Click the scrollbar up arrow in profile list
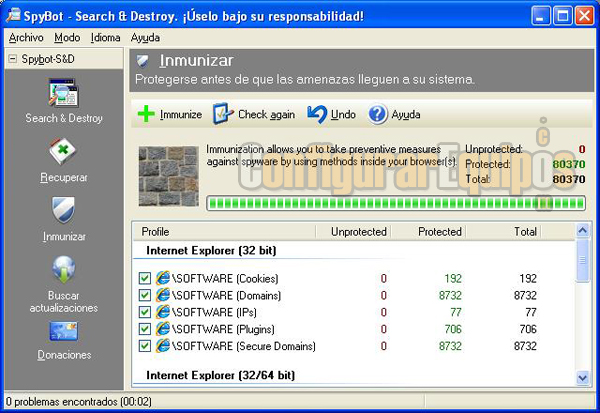Screen dimensions: 600x413 point(582,230)
